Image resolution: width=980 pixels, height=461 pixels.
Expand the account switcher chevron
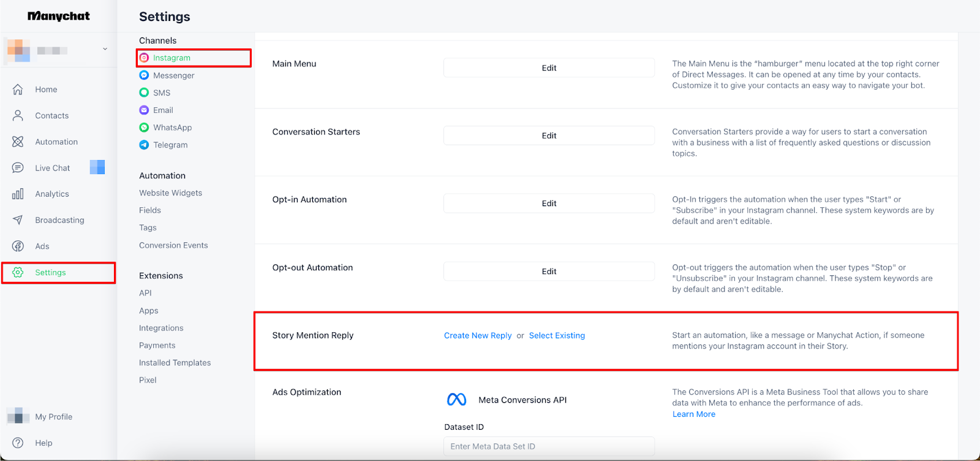coord(105,49)
